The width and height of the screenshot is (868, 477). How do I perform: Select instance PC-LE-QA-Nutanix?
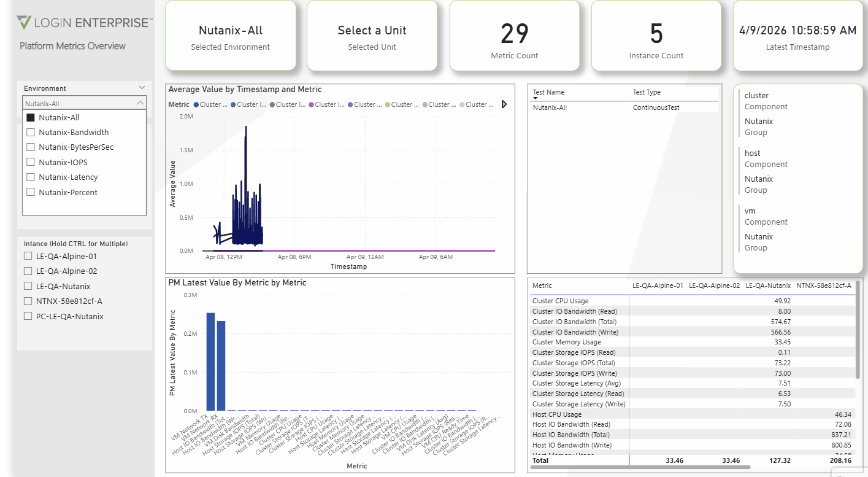(28, 316)
